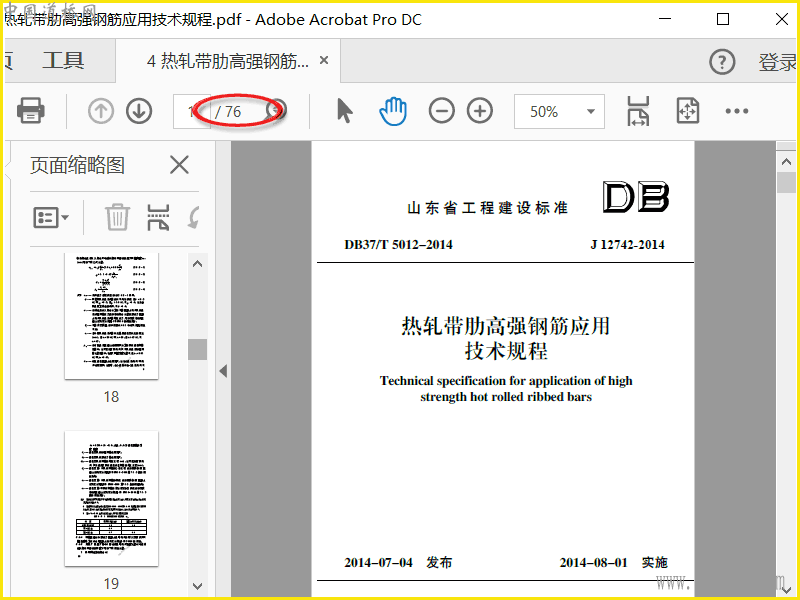Image resolution: width=800 pixels, height=600 pixels.
Task: Zoom in with the plus button
Action: point(480,111)
